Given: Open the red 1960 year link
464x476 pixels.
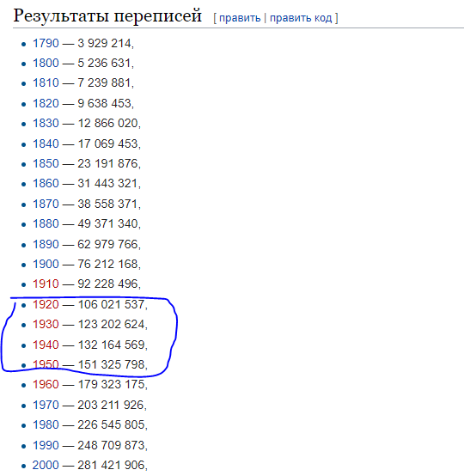Looking at the screenshot, I should [x=46, y=384].
